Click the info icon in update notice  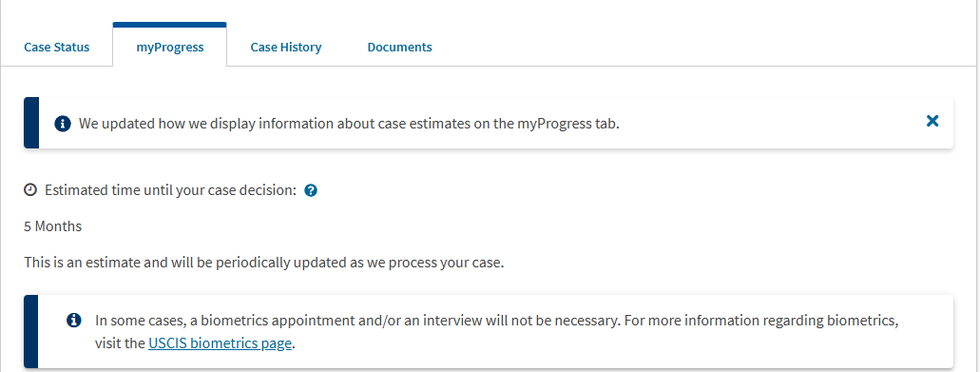click(x=63, y=124)
